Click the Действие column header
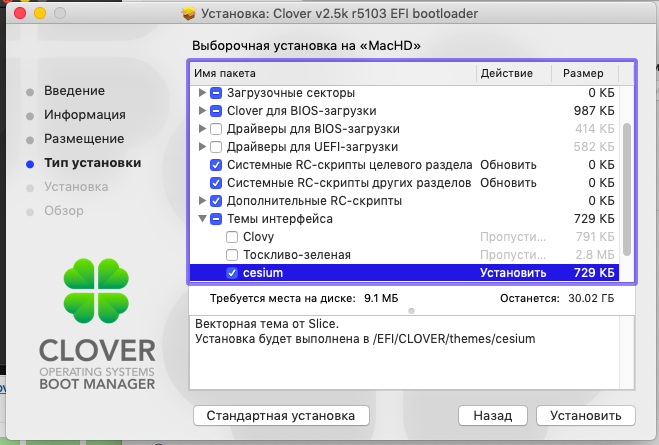The height and width of the screenshot is (445, 659). (x=514, y=73)
